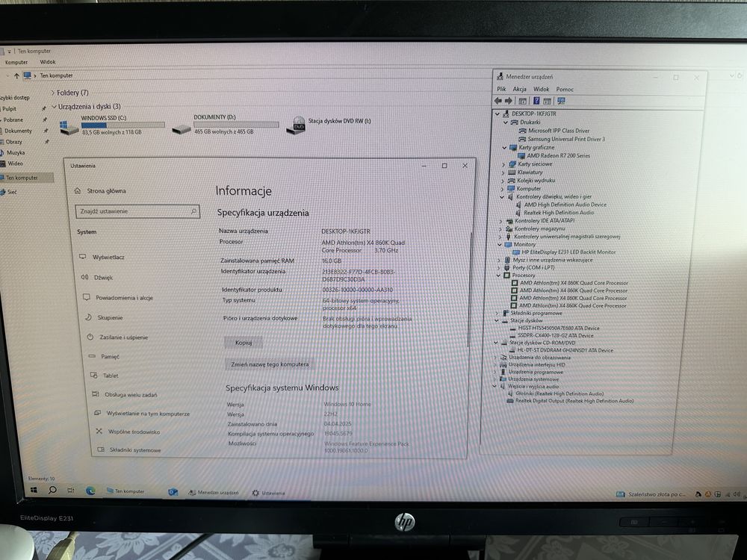Screen dimensions: 747x560
Task: Select Pobrane in Explorer sidebar
Action: [x=13, y=120]
